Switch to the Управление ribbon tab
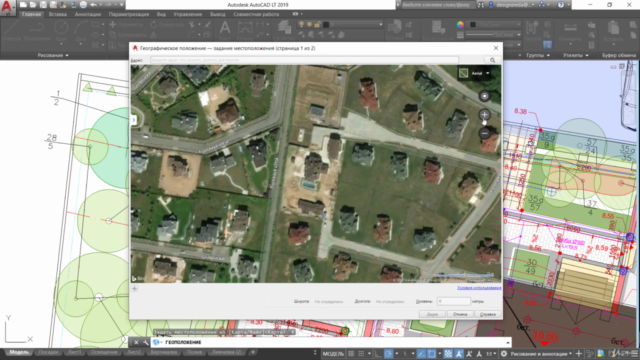This screenshot has height=360, width=640. pyautogui.click(x=188, y=14)
